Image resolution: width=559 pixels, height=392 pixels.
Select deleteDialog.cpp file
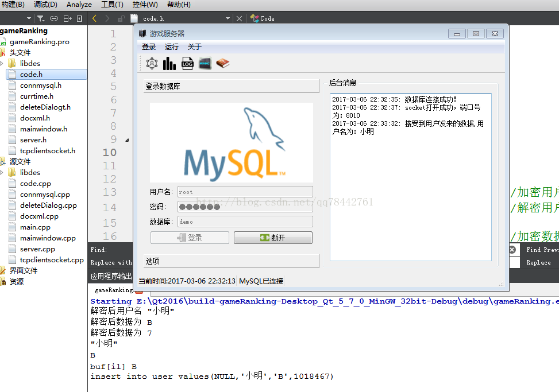[48, 205]
